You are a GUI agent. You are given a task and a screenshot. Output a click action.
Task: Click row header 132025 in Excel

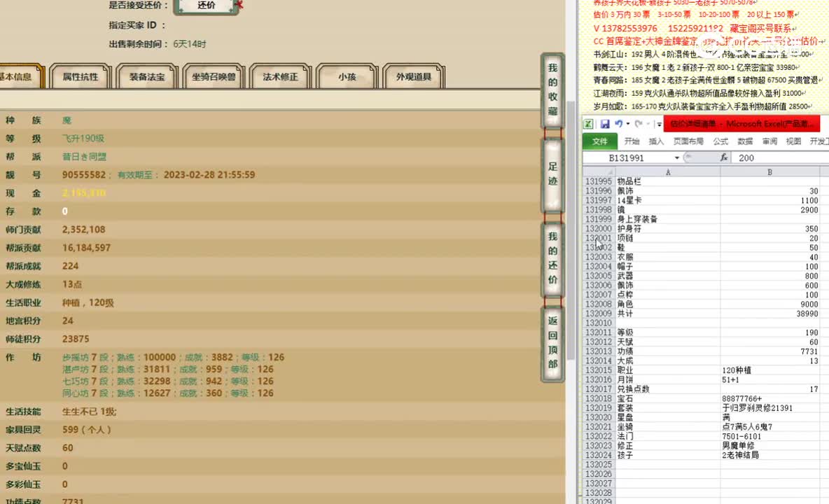click(599, 465)
